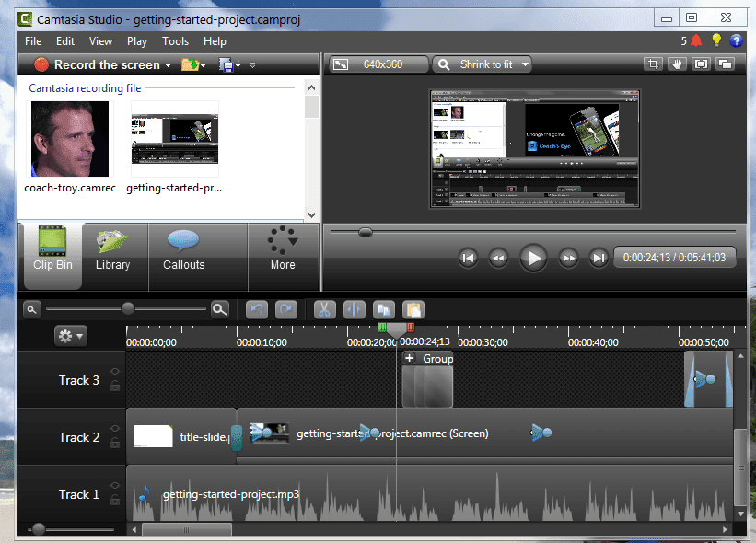Click the Play button
Image resolution: width=756 pixels, height=543 pixels.
(x=533, y=259)
